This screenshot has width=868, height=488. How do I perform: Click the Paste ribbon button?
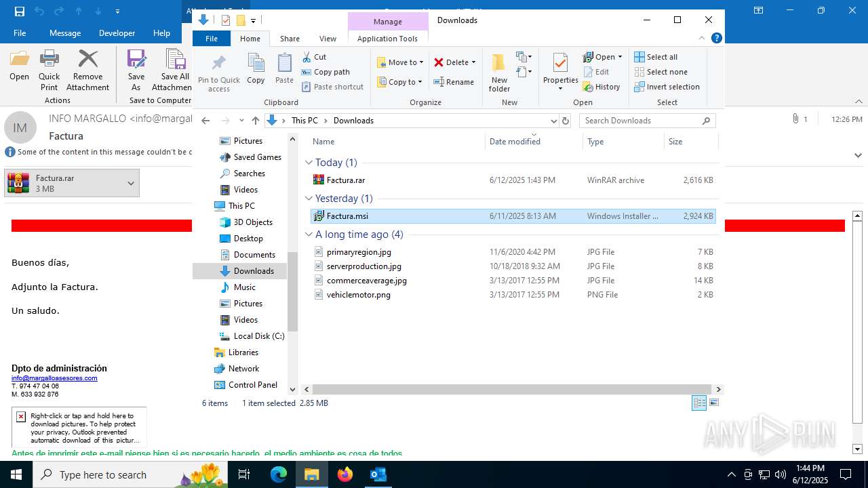coord(284,68)
